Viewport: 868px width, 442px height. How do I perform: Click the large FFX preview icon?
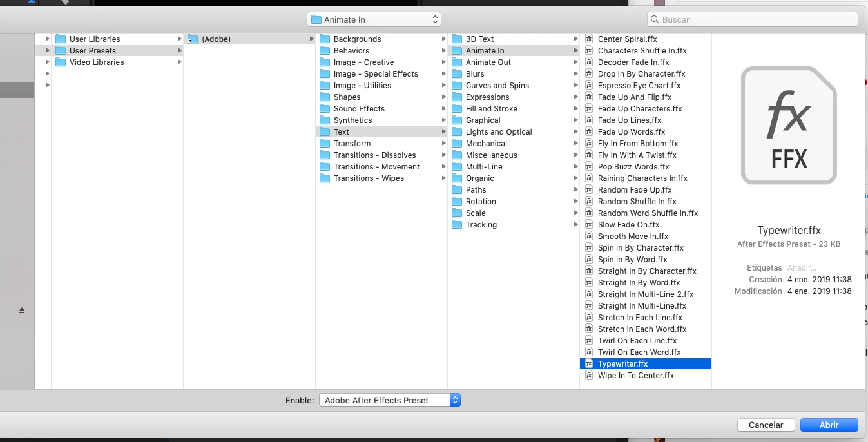[789, 126]
